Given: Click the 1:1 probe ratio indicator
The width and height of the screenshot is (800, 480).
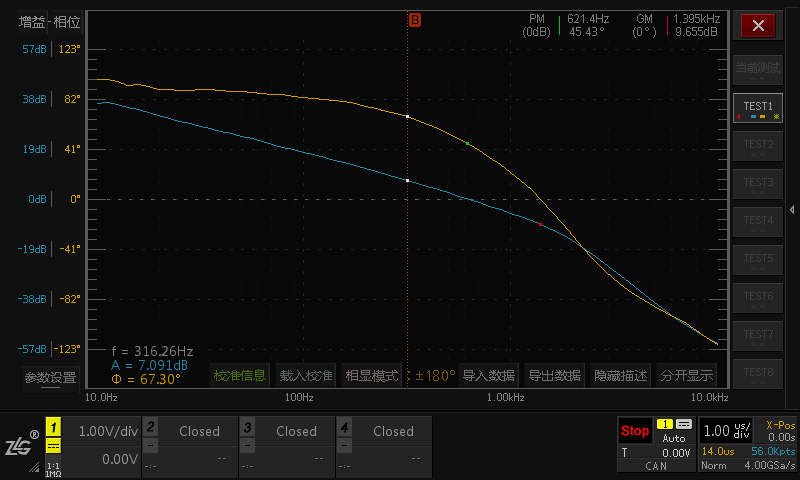Looking at the screenshot, I should click(x=53, y=466).
